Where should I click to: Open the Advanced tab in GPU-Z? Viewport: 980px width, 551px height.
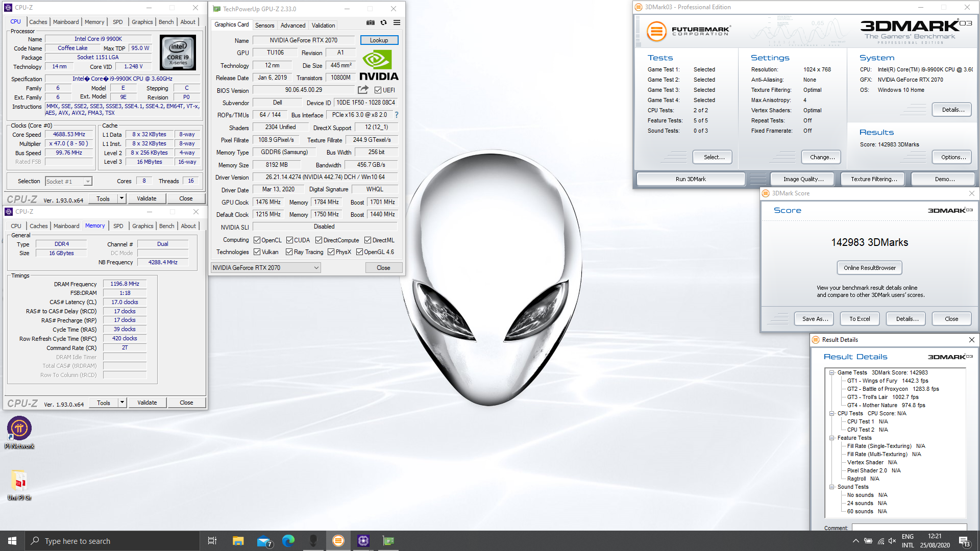pyautogui.click(x=293, y=26)
